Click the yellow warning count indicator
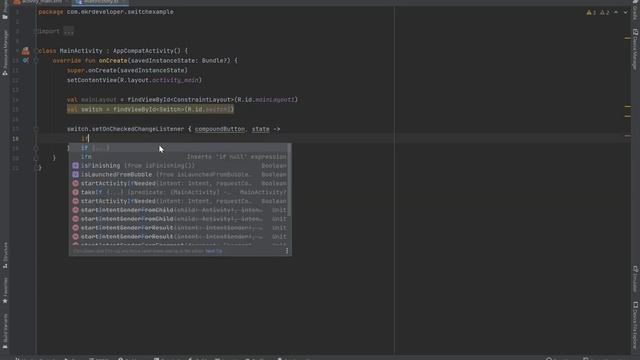Image resolution: width=640 pixels, height=360 pixels. pos(591,13)
